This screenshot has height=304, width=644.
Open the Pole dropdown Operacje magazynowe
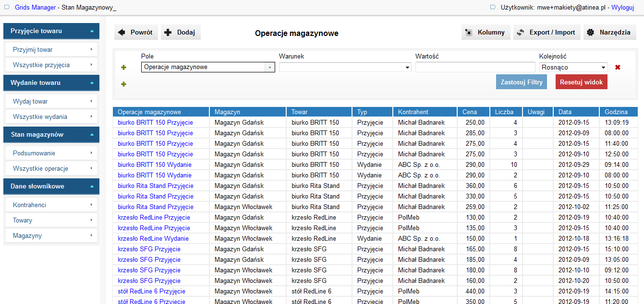pyautogui.click(x=208, y=67)
